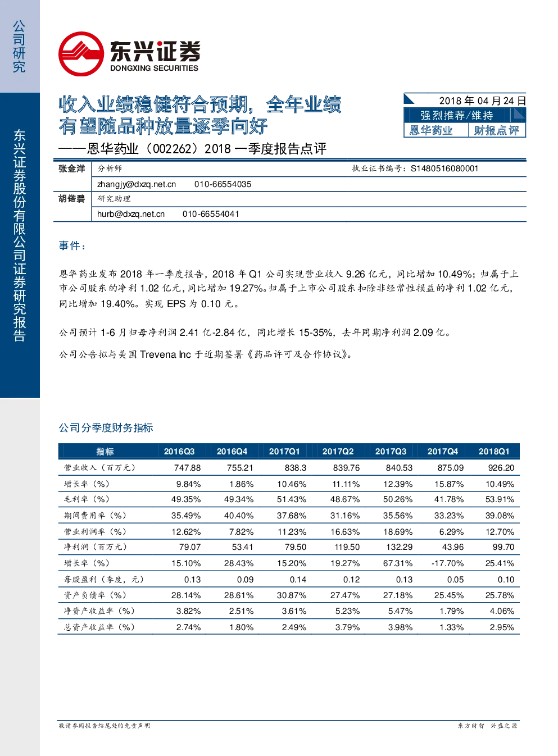Click the 926.20 revenue value for 2018Q1
The image size is (558, 756).
[x=501, y=468]
